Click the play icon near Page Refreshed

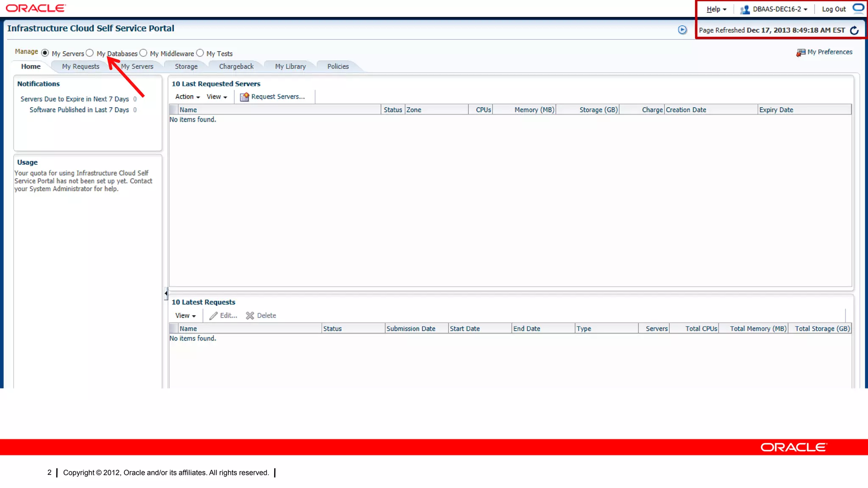(x=682, y=30)
